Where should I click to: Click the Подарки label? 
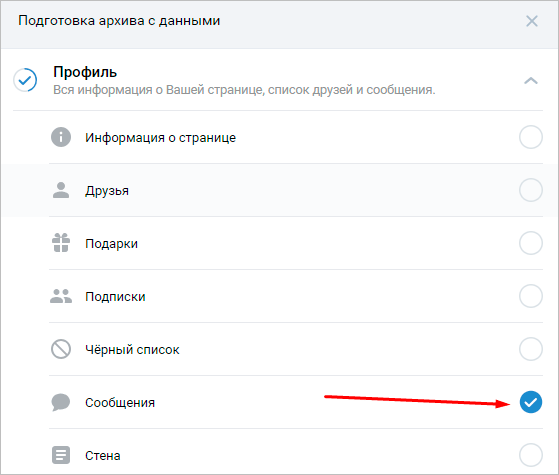111,244
